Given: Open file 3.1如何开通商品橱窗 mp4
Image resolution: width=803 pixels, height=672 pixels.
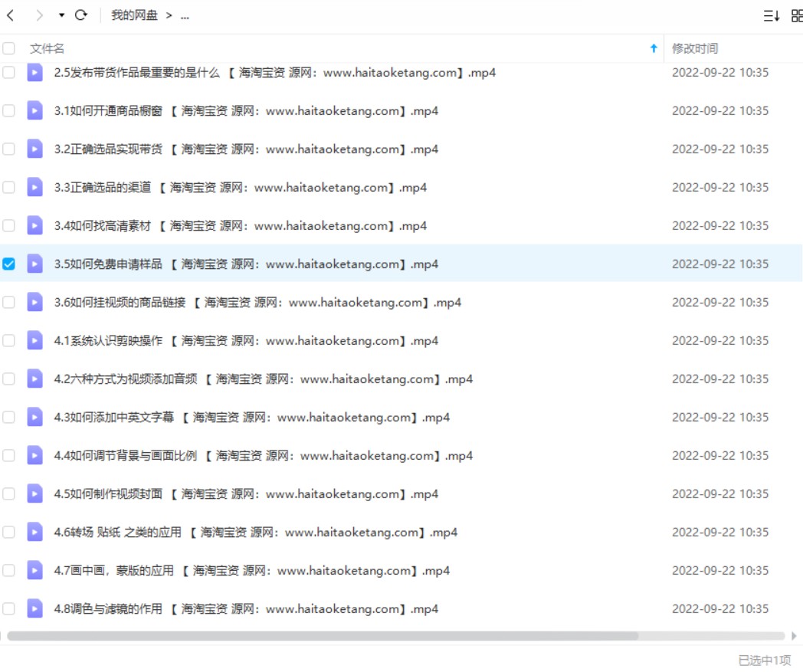Looking at the screenshot, I should [x=246, y=111].
